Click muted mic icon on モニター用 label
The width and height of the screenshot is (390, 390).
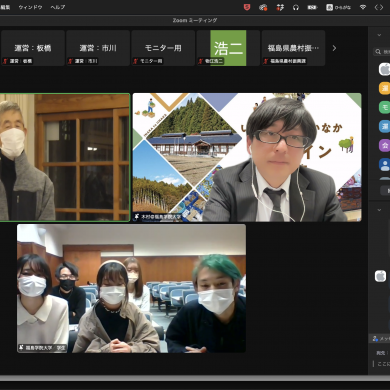tap(135, 61)
